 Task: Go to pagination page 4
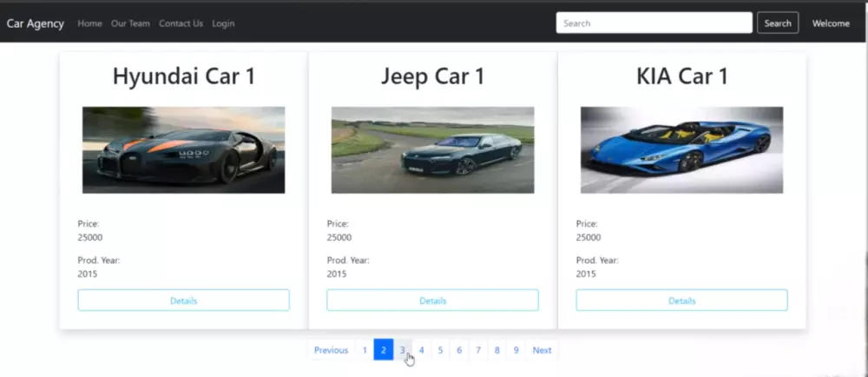click(x=421, y=350)
